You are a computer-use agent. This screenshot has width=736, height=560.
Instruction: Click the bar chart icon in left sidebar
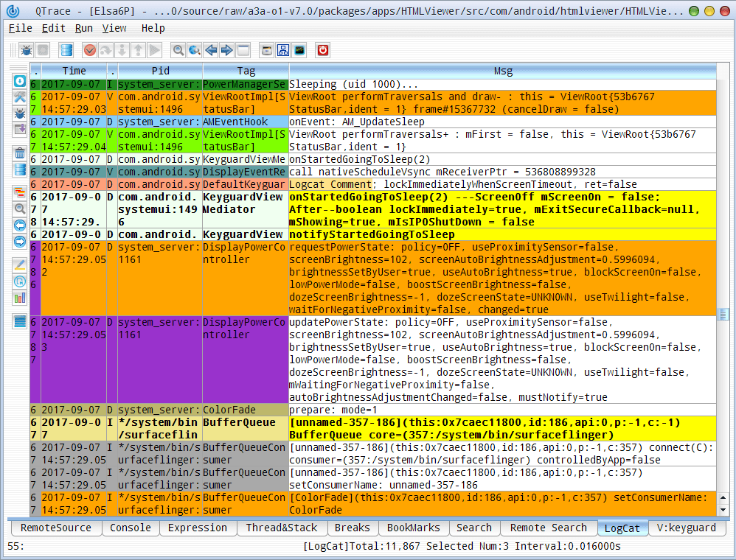click(x=20, y=298)
